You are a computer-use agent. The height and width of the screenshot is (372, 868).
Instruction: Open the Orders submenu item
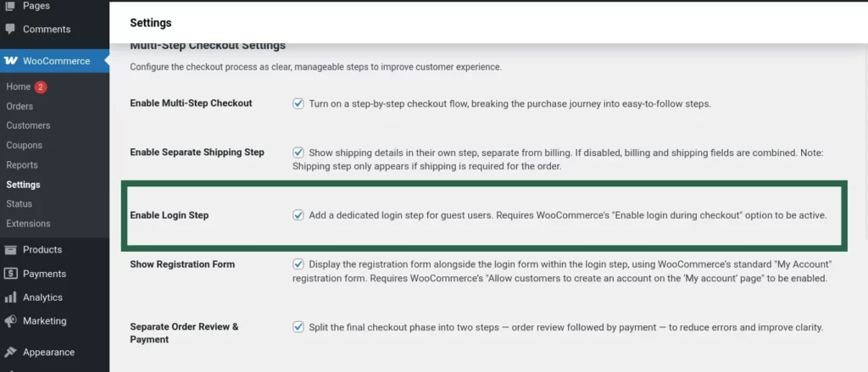[x=19, y=106]
